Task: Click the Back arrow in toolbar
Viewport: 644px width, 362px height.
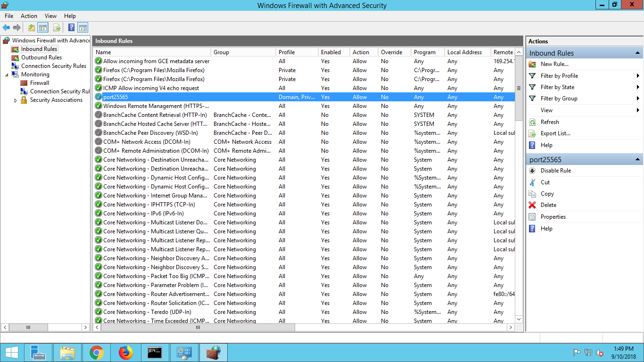Action: click(6, 28)
